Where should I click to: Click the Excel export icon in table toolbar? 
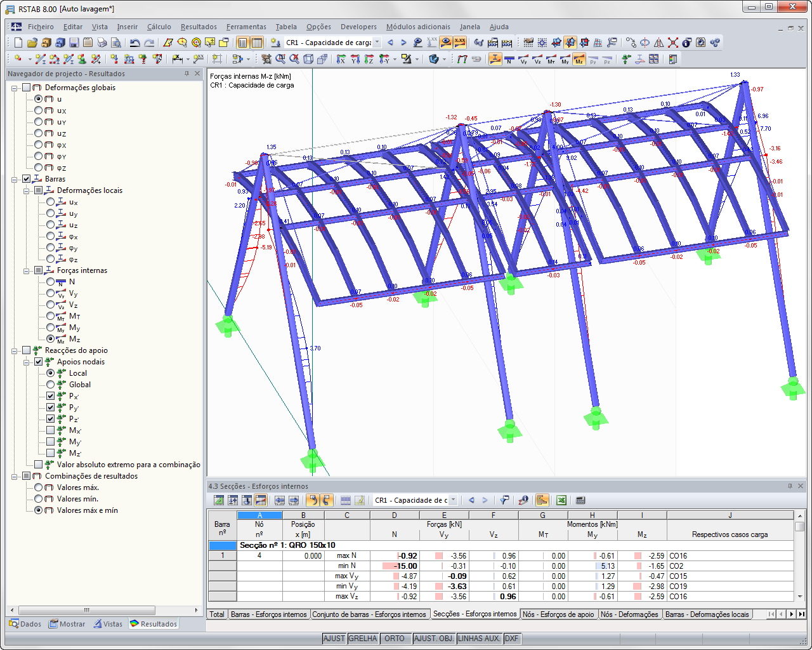point(561,500)
